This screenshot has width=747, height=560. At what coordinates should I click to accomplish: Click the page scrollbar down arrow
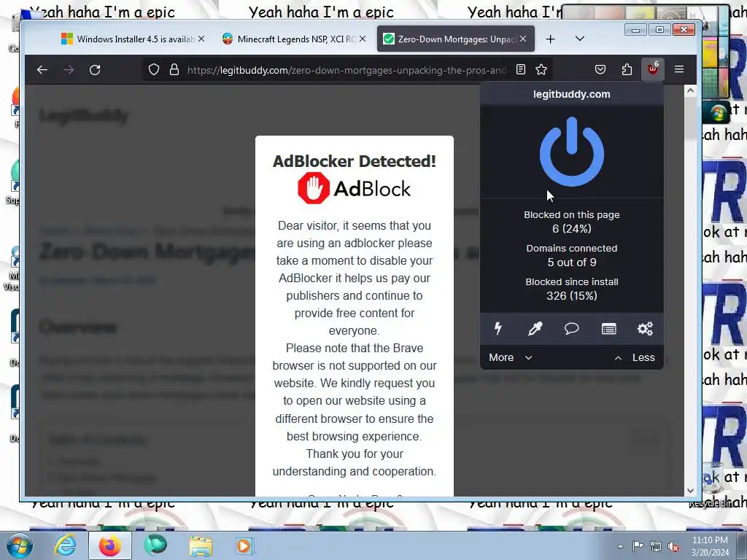[x=690, y=491]
